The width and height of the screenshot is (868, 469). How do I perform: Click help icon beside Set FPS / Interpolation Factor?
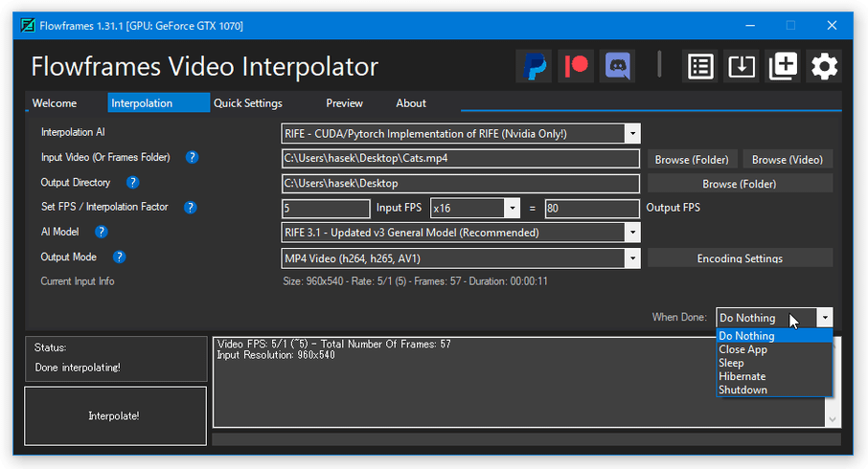click(190, 208)
